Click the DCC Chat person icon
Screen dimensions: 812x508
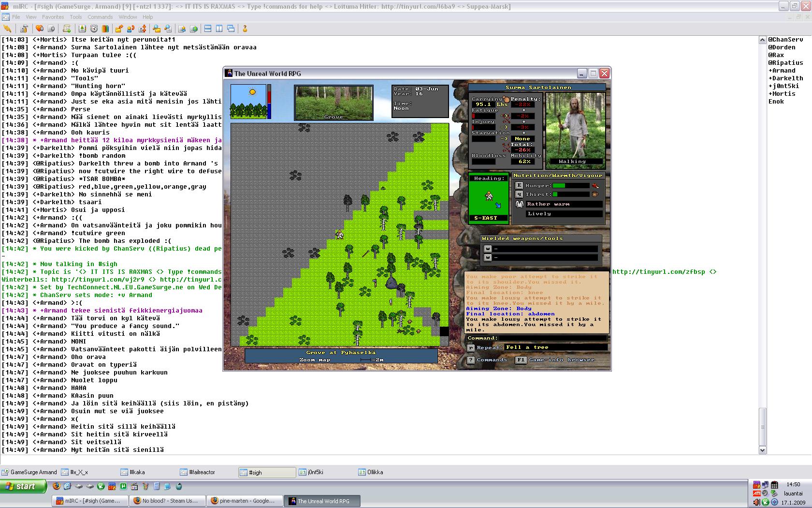[x=130, y=29]
